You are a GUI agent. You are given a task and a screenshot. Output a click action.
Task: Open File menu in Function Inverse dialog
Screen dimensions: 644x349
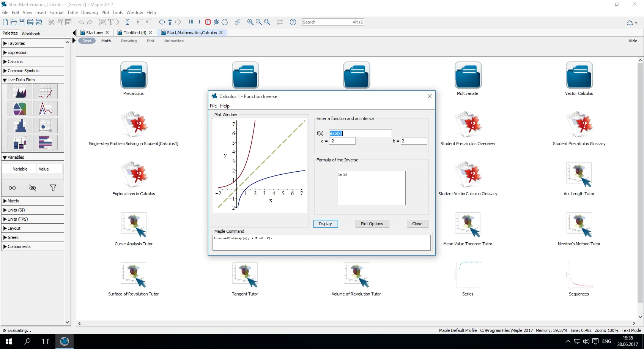click(213, 106)
